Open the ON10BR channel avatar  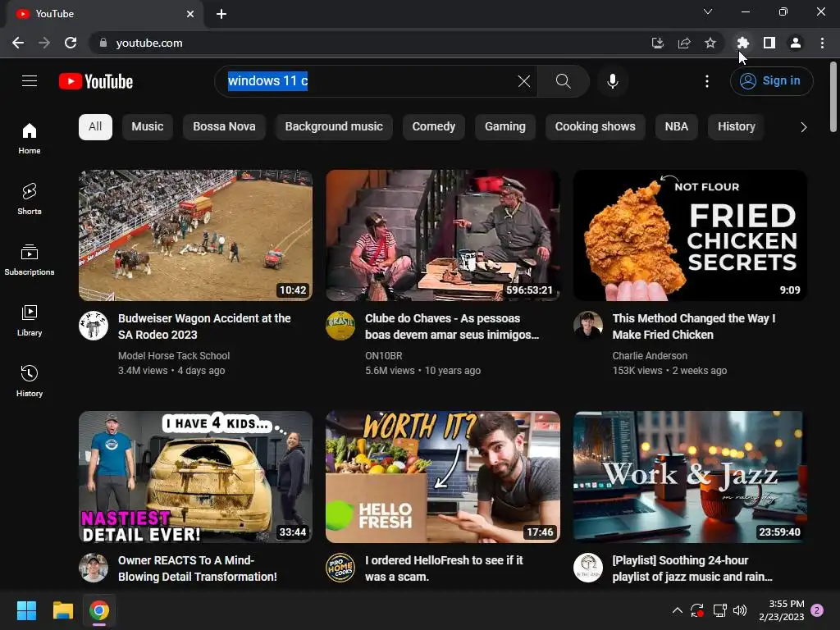[x=340, y=326]
